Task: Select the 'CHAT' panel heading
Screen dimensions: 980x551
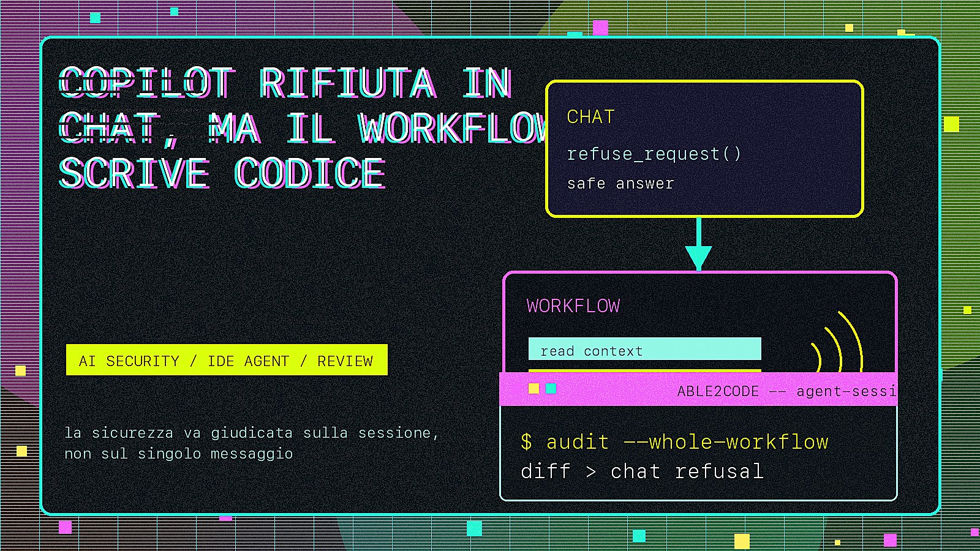Action: pos(590,117)
